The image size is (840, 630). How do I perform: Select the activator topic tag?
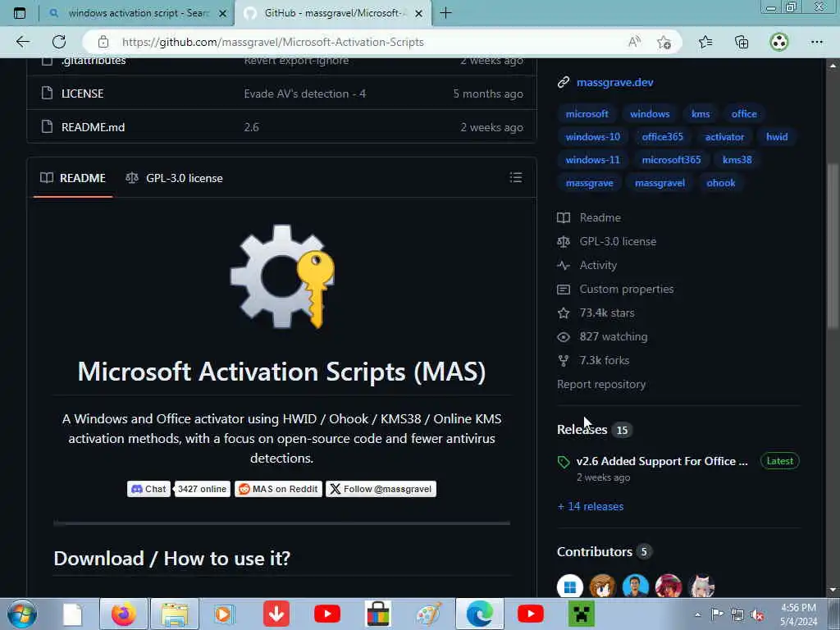(724, 137)
